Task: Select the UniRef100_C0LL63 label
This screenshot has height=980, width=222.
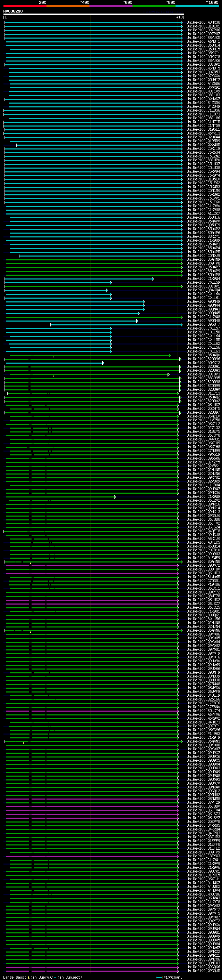Action: 203,351
